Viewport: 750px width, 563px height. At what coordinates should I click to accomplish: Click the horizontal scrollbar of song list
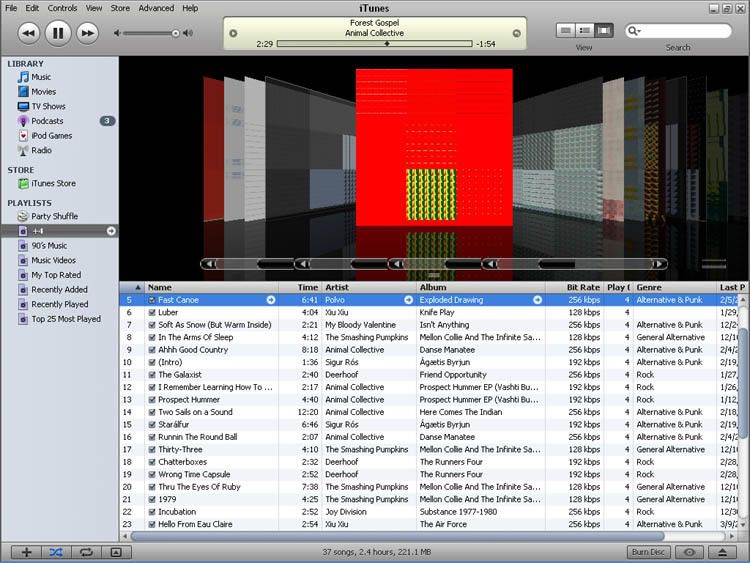pos(397,536)
